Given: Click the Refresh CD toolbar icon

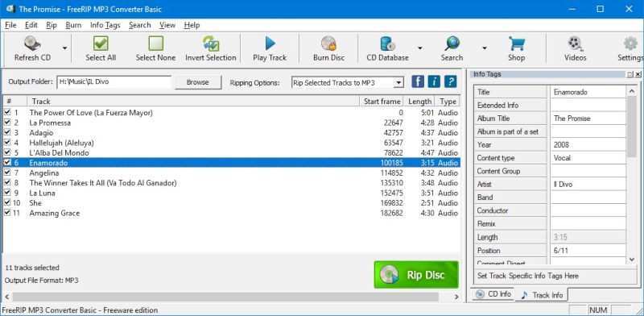Looking at the screenshot, I should [32, 44].
